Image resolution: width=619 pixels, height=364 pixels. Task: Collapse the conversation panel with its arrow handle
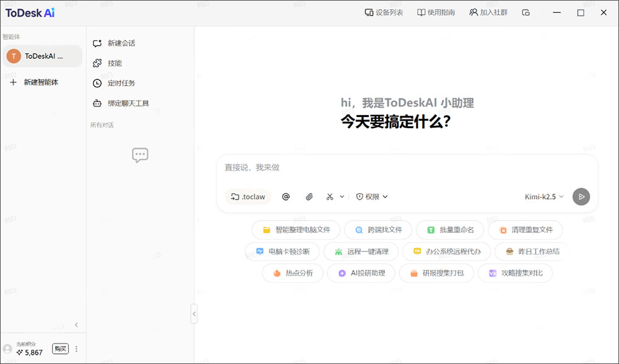pos(194,314)
